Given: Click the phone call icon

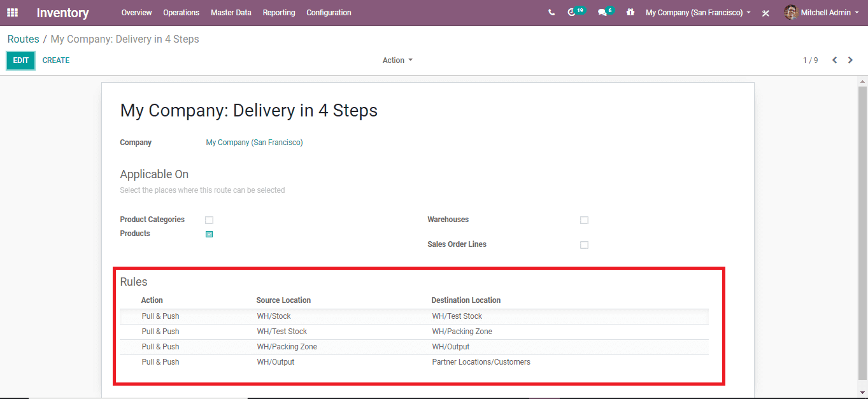Looking at the screenshot, I should (x=551, y=13).
